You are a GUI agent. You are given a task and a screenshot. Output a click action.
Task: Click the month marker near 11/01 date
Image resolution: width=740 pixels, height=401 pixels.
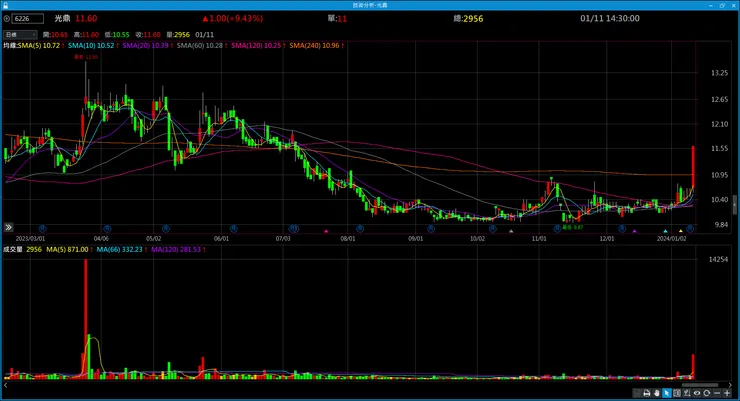pos(557,229)
